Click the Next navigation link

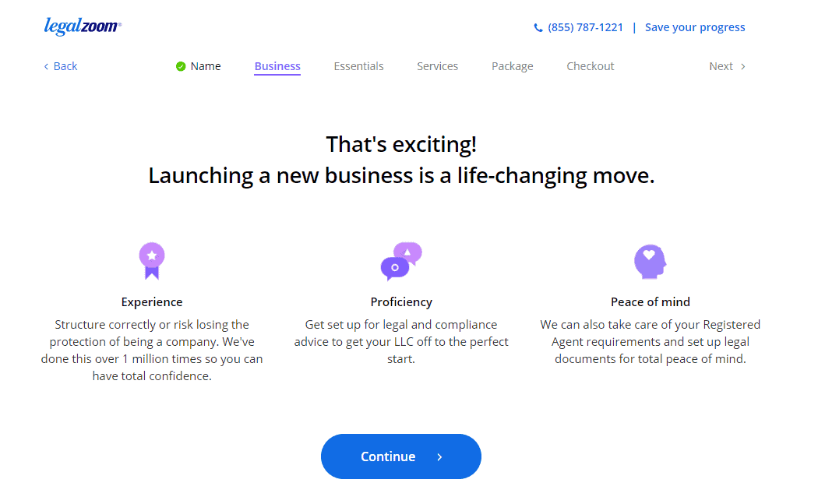[x=727, y=66]
